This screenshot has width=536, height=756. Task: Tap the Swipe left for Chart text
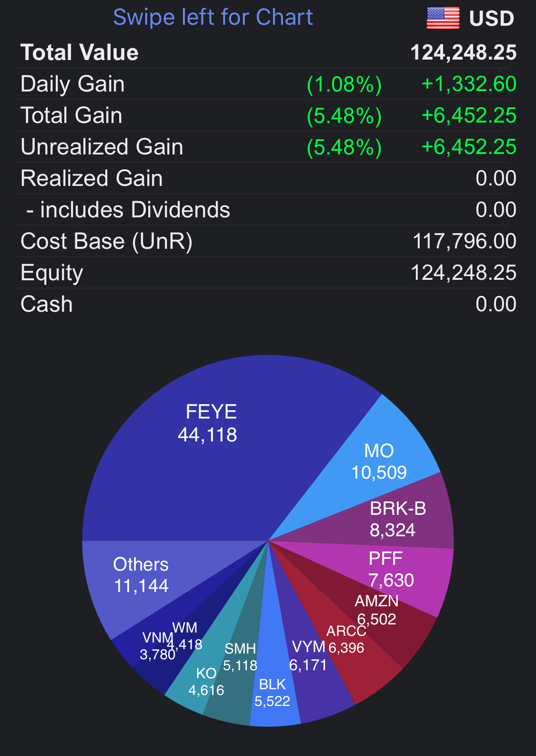213,18
